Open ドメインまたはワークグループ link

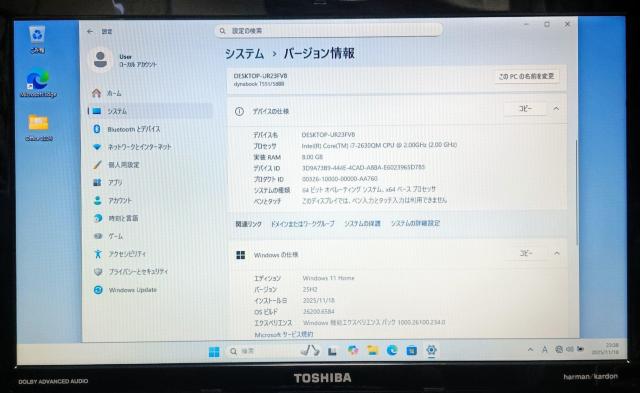point(302,224)
